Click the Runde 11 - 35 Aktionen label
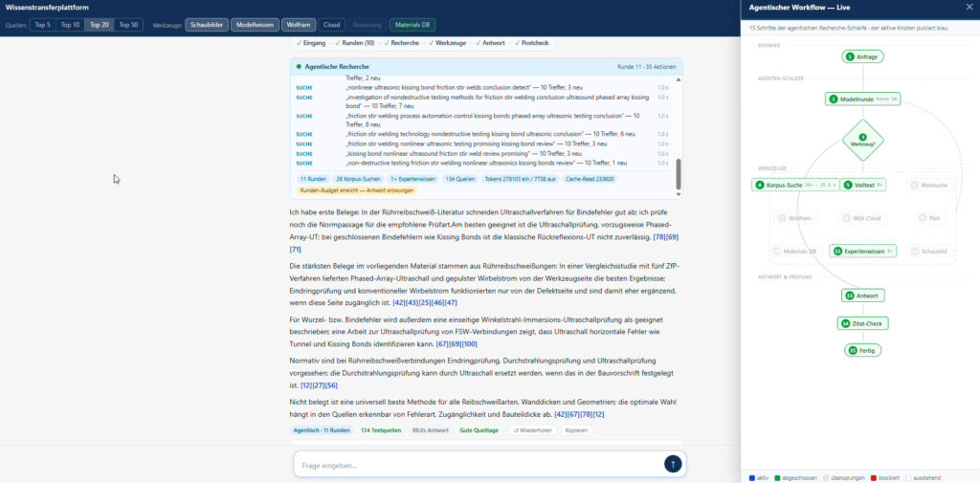Image resolution: width=980 pixels, height=483 pixels. coord(646,66)
